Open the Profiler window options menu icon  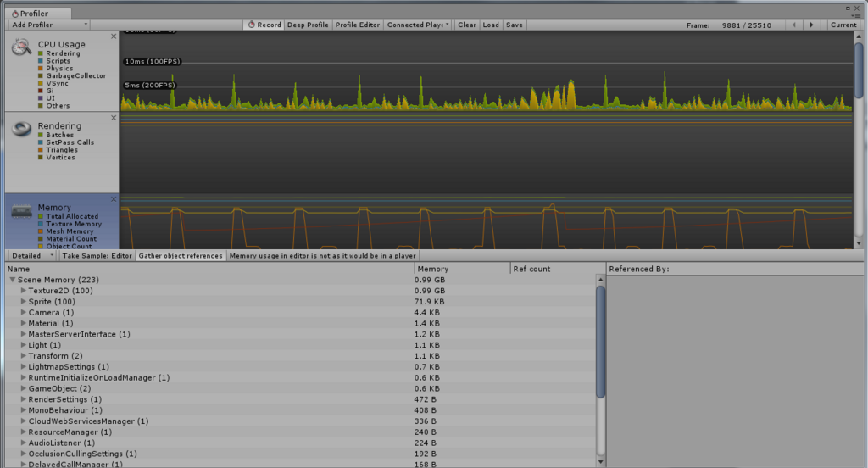tap(856, 15)
